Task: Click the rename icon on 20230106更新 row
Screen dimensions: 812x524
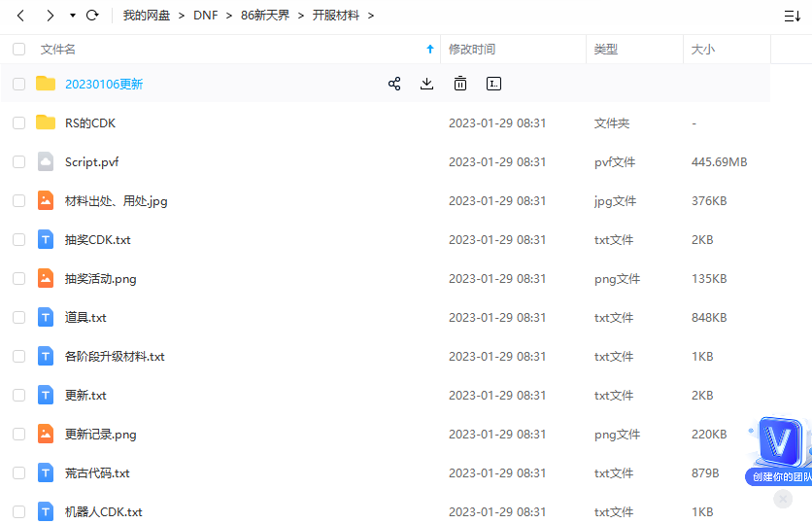Action: (x=493, y=85)
